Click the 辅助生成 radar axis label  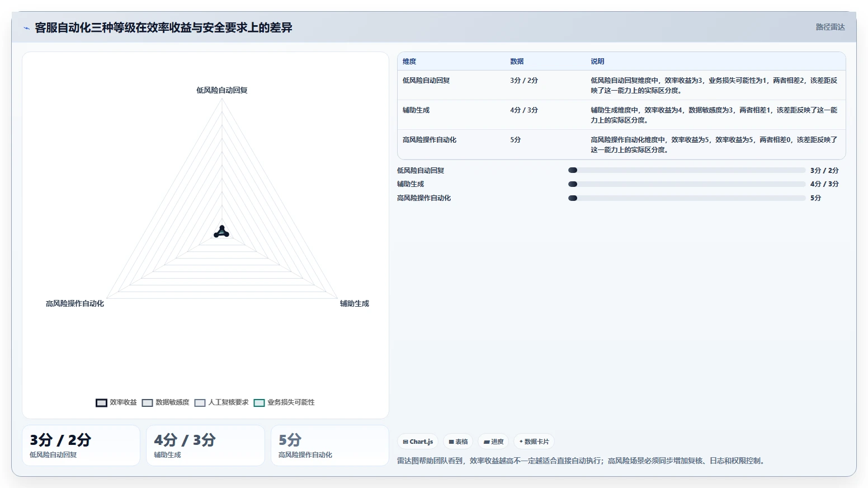(355, 303)
